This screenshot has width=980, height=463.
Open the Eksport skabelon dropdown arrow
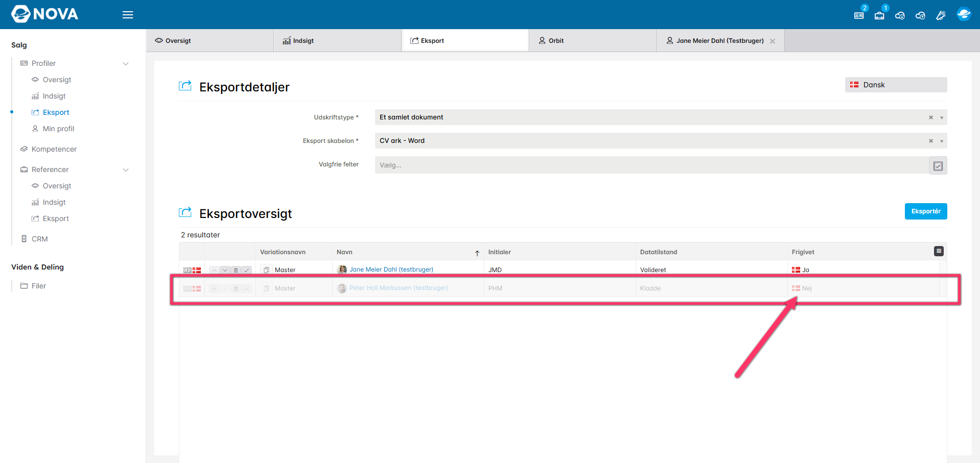942,141
